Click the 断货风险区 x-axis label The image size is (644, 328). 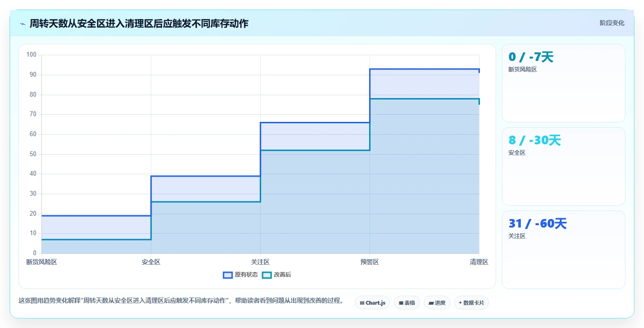(41, 262)
